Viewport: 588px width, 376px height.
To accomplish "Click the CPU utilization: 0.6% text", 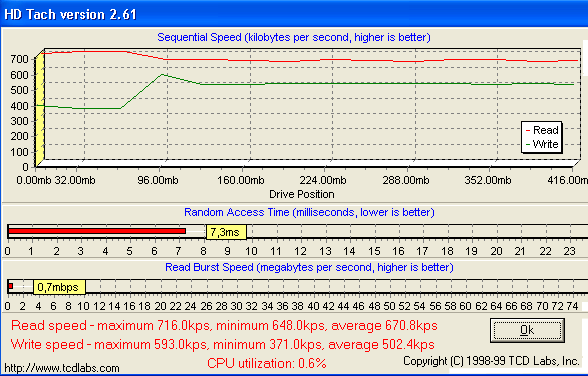I will tap(267, 363).
